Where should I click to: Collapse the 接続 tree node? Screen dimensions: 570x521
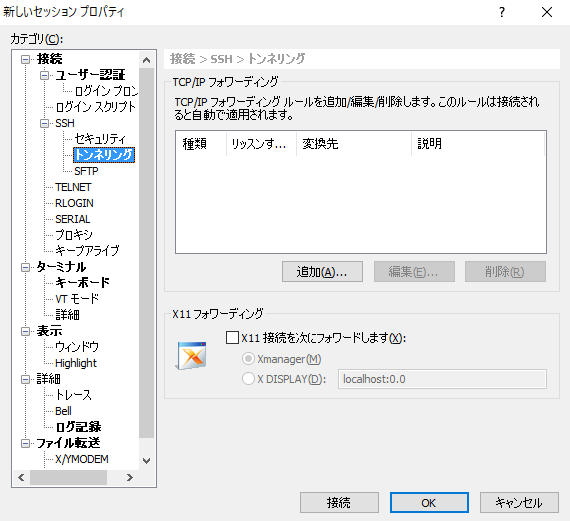click(25, 59)
